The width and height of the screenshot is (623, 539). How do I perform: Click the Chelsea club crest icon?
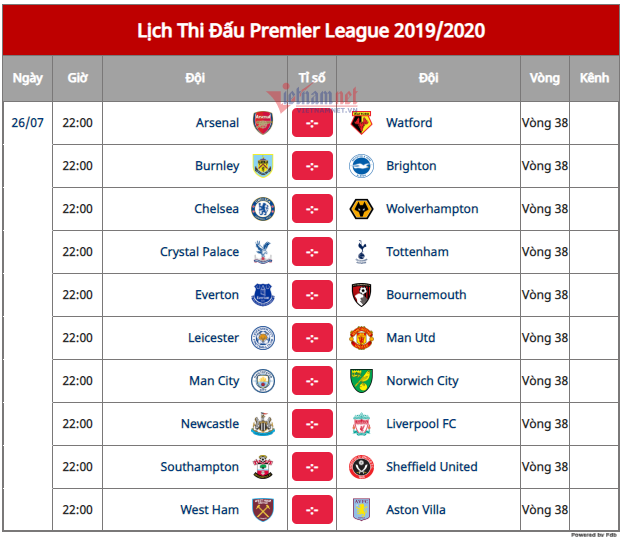click(x=263, y=209)
